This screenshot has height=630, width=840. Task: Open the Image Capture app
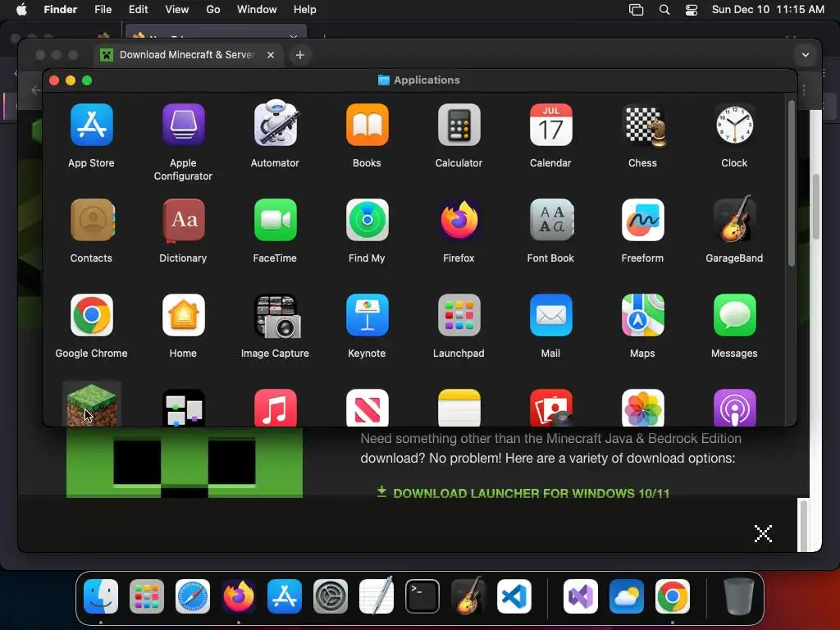coord(277,316)
